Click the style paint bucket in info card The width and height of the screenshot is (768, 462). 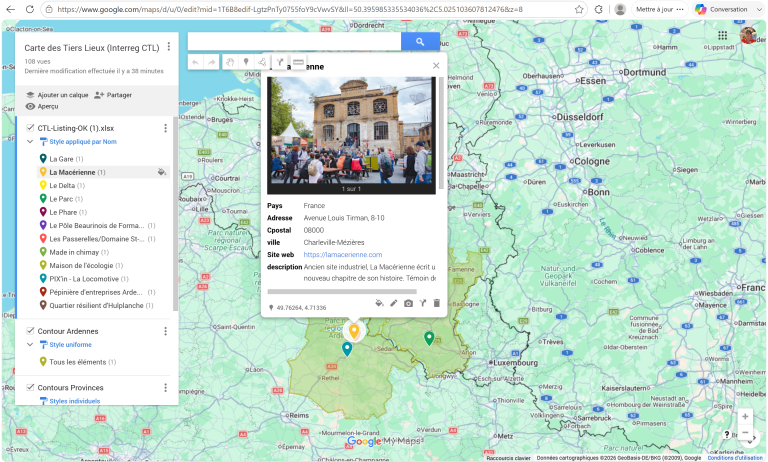379,303
